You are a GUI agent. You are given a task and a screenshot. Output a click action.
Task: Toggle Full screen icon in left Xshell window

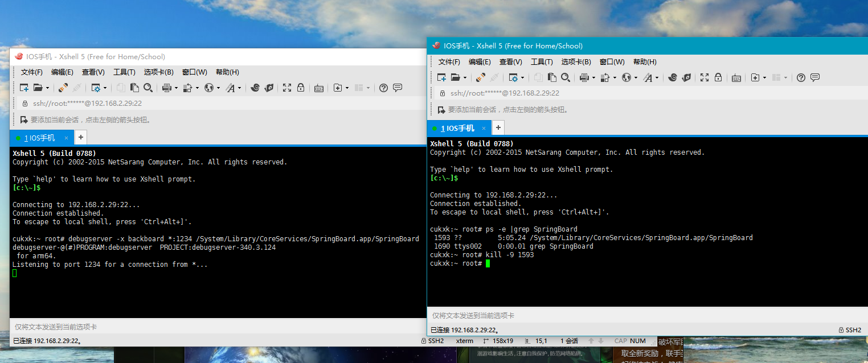click(x=286, y=88)
